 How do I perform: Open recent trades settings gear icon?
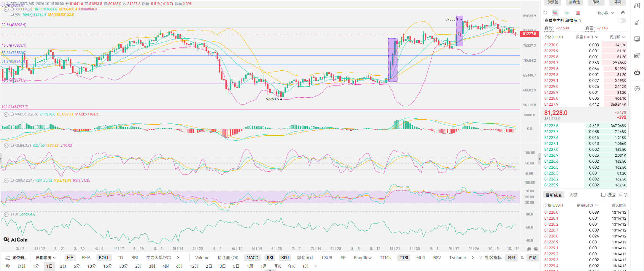[626, 195]
